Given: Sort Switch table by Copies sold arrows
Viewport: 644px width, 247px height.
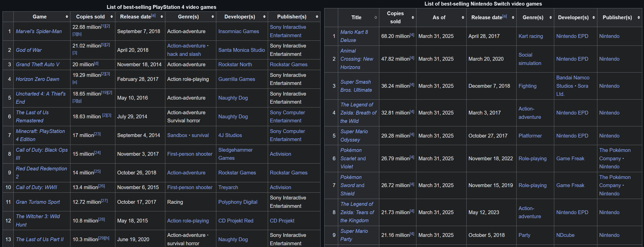Looking at the screenshot, I should (413, 17).
